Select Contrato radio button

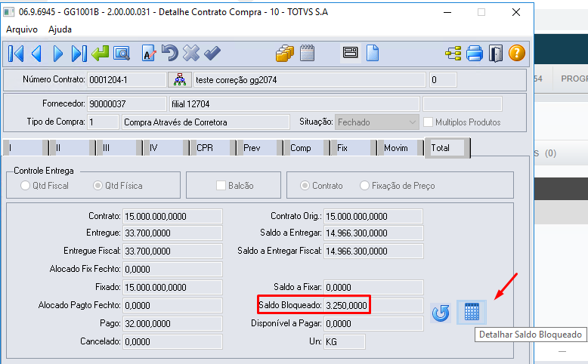305,186
